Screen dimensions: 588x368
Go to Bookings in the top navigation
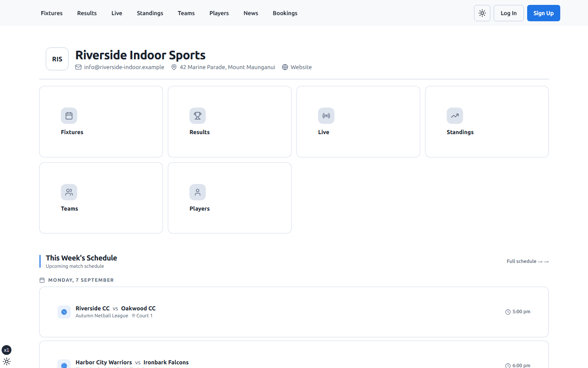click(285, 13)
